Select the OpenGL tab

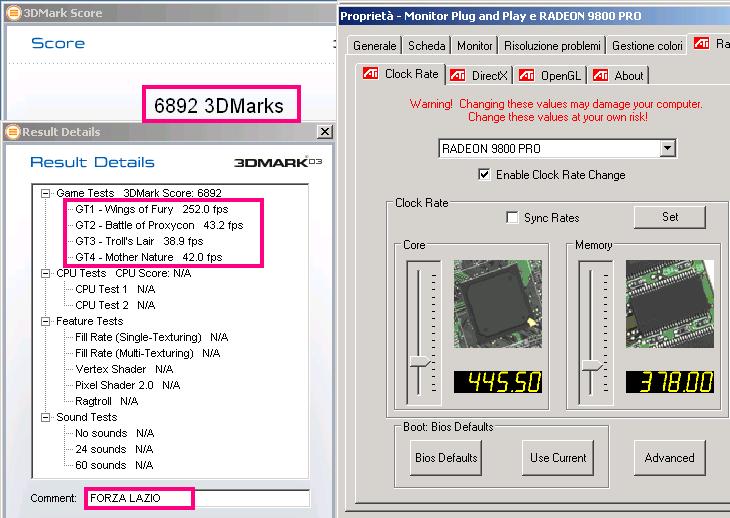click(x=550, y=75)
